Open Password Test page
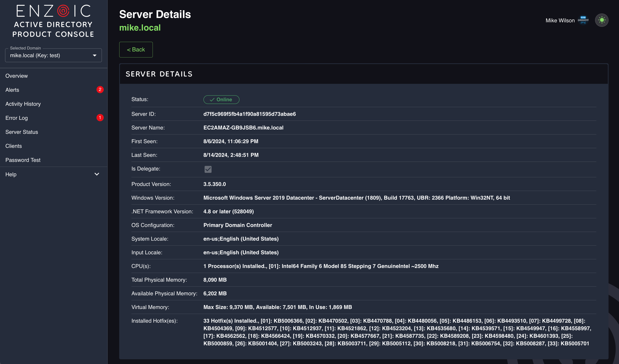 point(23,160)
